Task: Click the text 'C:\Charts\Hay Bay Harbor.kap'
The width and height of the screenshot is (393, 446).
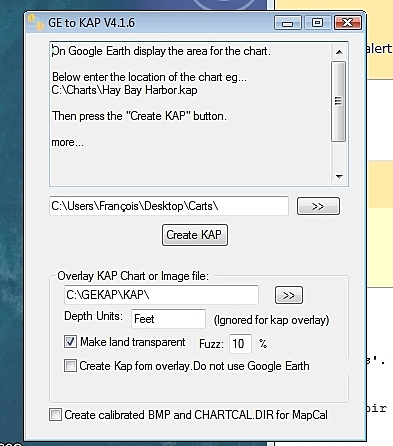Action: coord(124,90)
